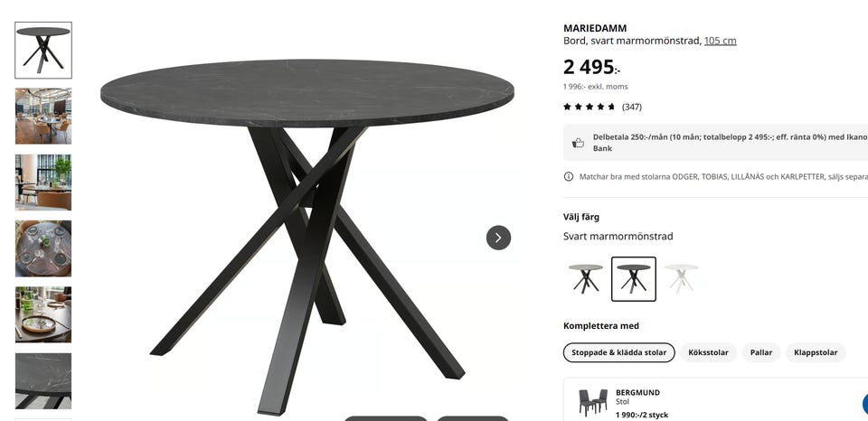Click the info icon beside matching chairs text
868x421 pixels.
point(569,176)
